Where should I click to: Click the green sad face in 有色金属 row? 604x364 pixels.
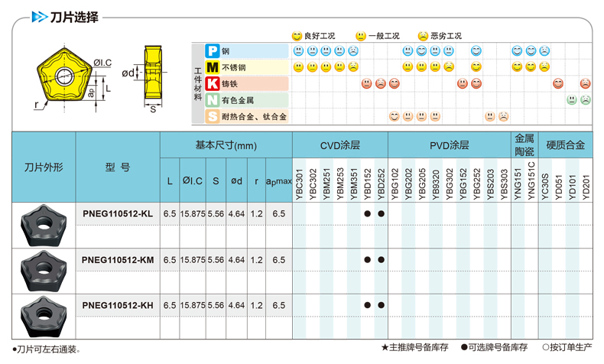click(586, 100)
